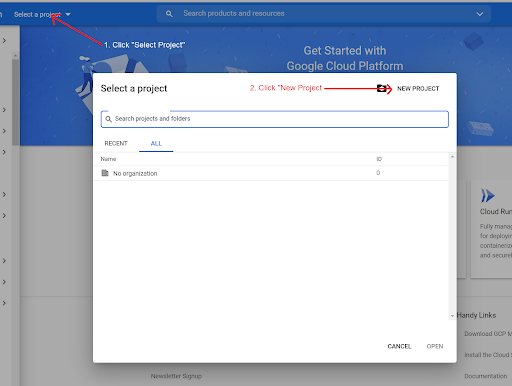This screenshot has width=512, height=386.
Task: Open the Select a project dropdown
Action: coord(42,14)
